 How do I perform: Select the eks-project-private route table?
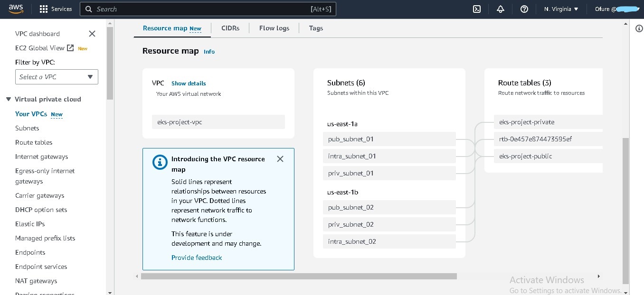tap(548, 122)
